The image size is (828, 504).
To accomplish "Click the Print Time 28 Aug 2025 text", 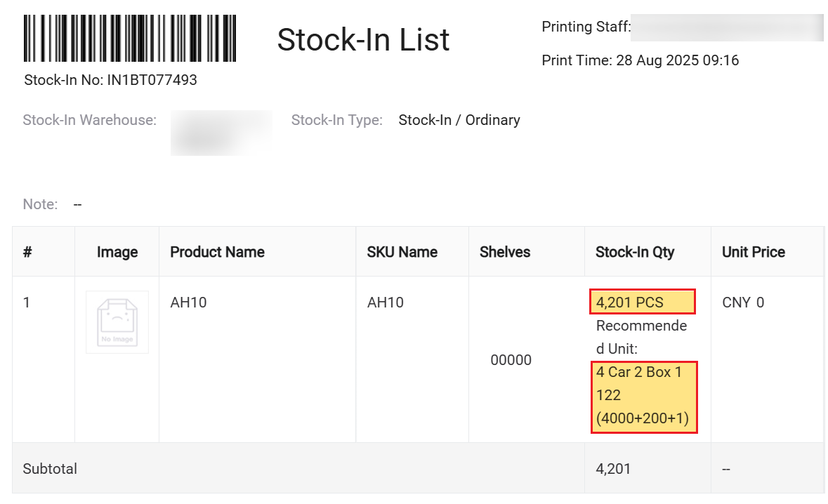I will tap(640, 60).
